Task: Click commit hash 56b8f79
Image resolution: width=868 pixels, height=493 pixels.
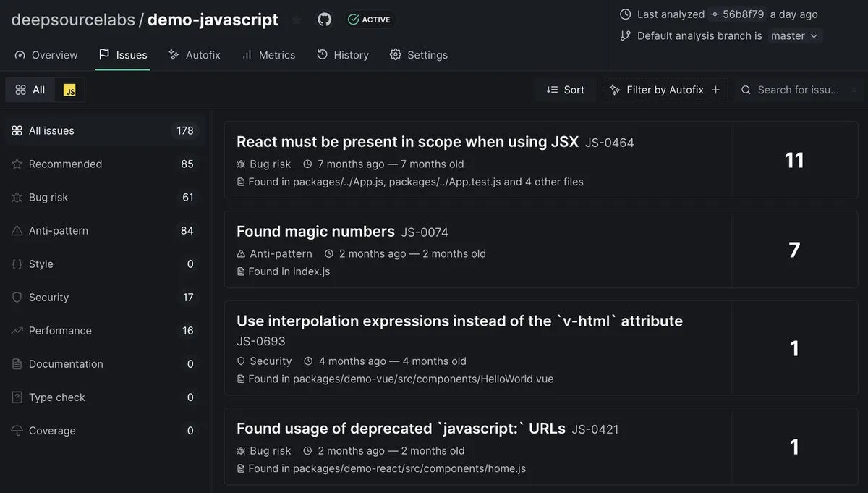Action: pos(738,14)
